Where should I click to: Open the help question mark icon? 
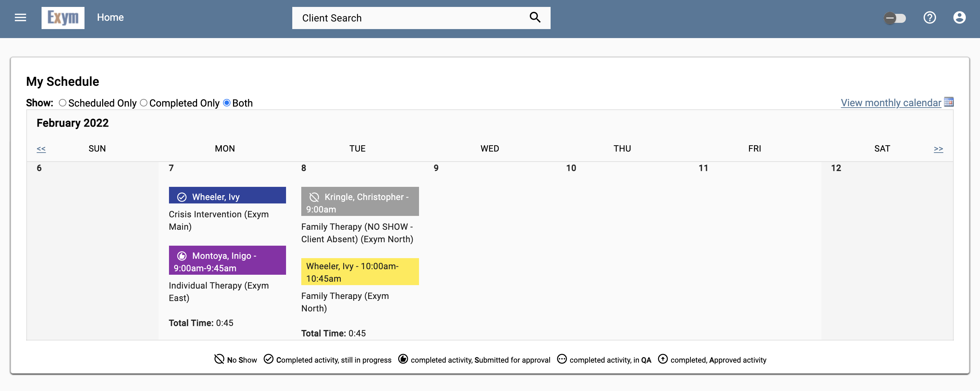click(930, 18)
